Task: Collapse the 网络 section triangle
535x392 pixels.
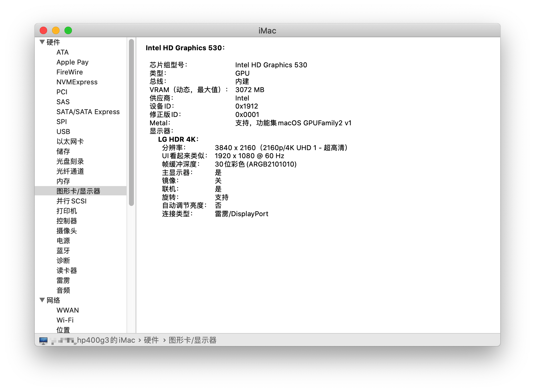Action: click(42, 300)
